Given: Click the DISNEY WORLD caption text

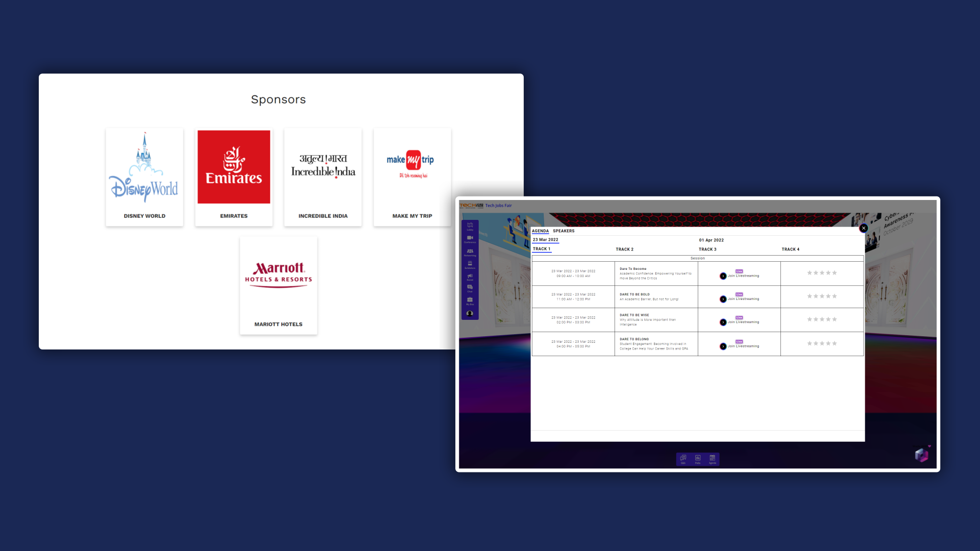Looking at the screenshot, I should [144, 216].
